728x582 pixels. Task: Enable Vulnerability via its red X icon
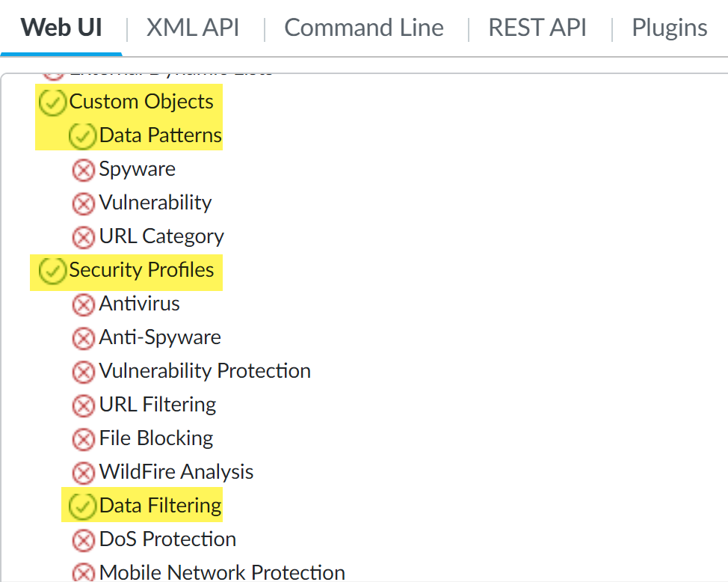pyautogui.click(x=83, y=203)
